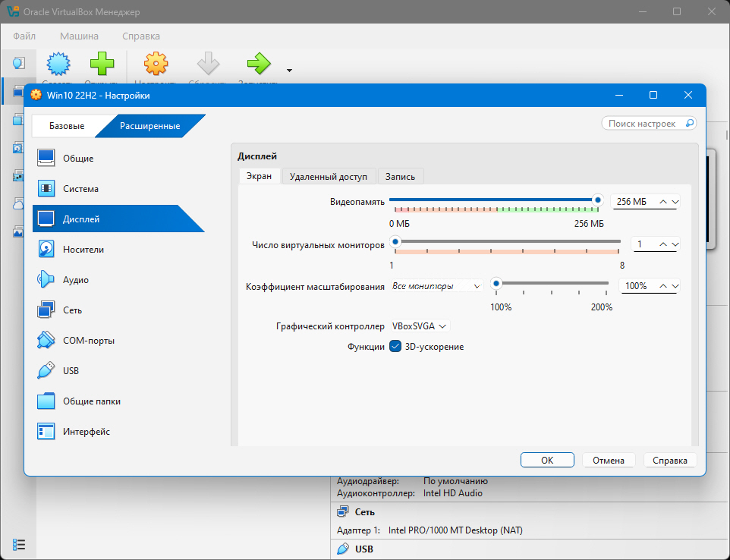Select the Дисплей category in sidebar
This screenshot has width=730, height=560.
[x=118, y=219]
